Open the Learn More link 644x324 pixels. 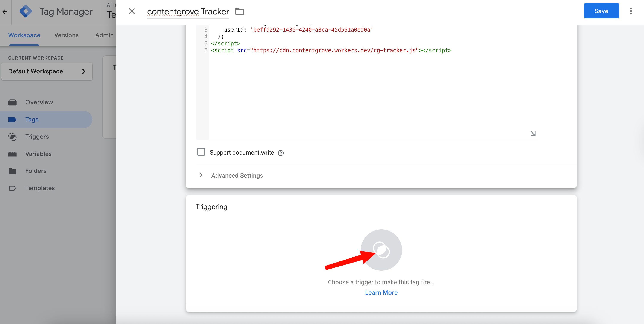point(381,292)
